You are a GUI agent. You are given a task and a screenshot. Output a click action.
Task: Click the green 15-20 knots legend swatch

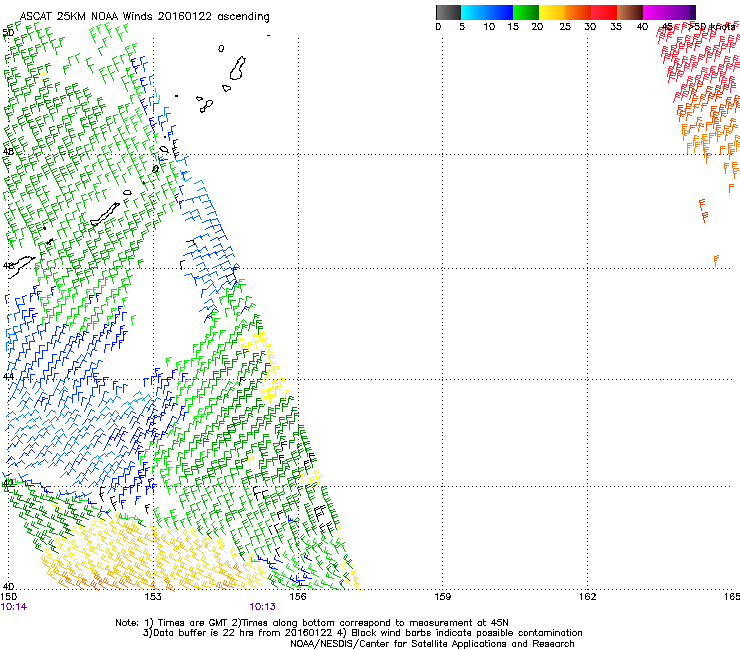click(x=526, y=12)
